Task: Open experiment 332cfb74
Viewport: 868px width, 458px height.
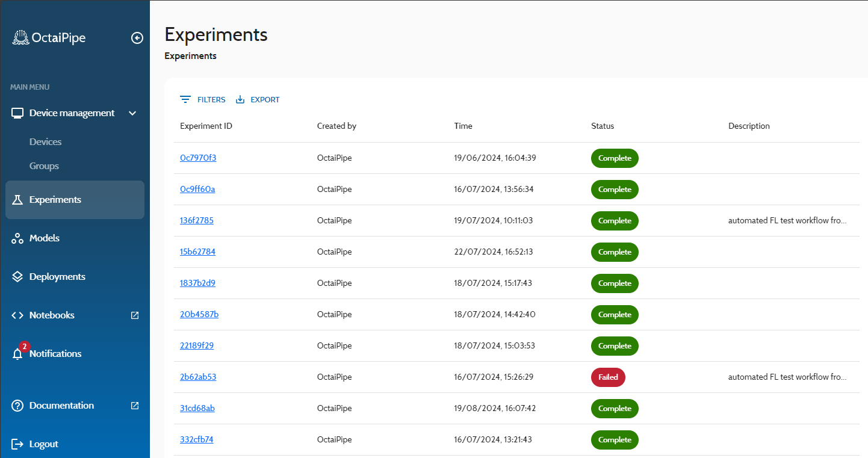Action: (197, 440)
